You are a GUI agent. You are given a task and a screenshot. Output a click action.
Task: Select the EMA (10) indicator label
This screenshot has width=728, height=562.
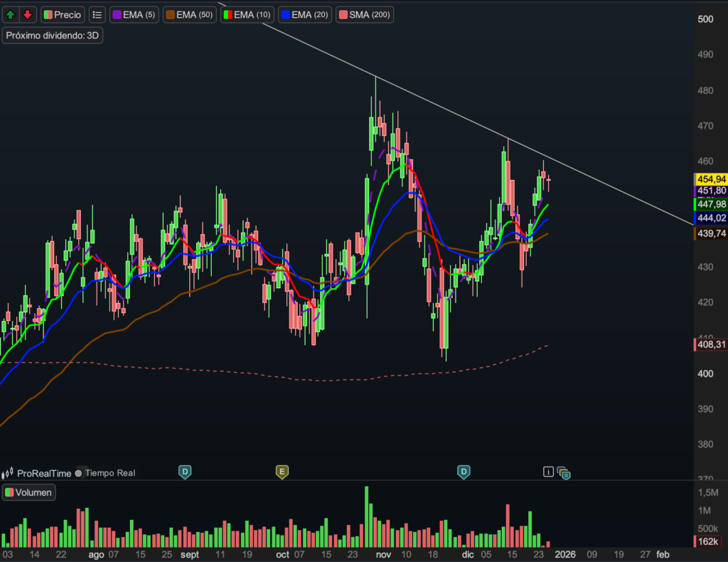click(x=247, y=14)
